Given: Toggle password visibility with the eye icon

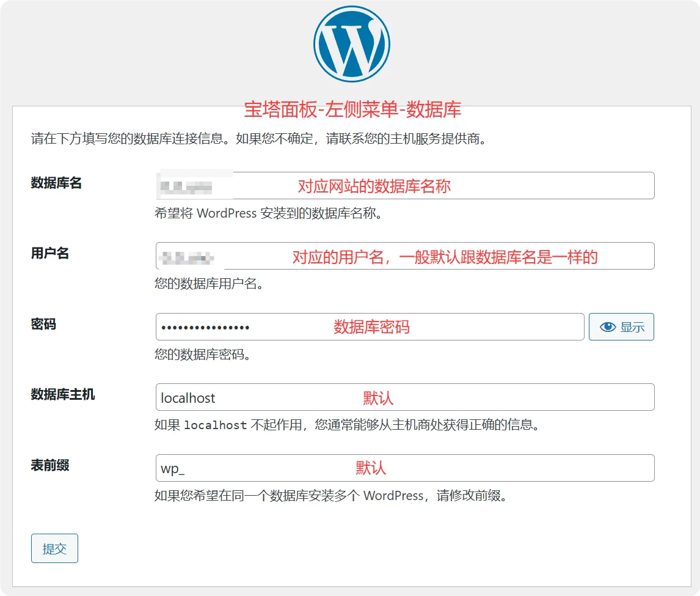Looking at the screenshot, I should [621, 327].
